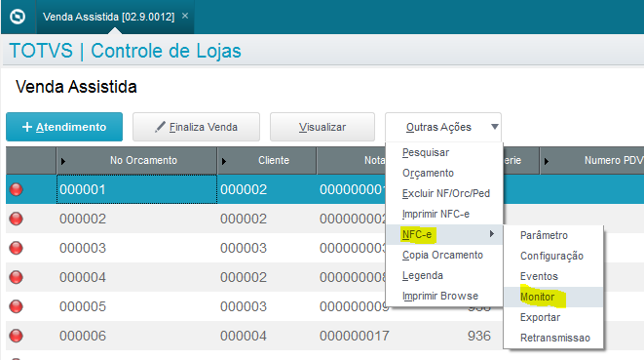Click cliente 000003 in row 000003
The width and height of the screenshot is (644, 360).
point(244,248)
